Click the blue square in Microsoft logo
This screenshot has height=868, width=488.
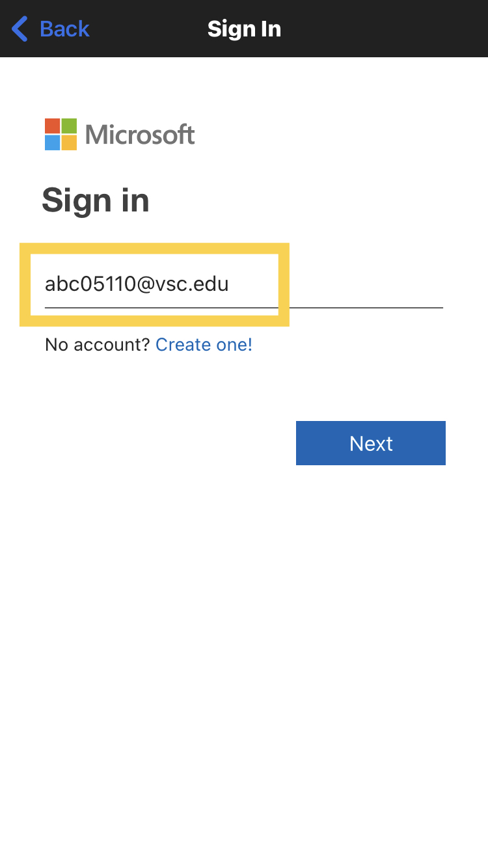coord(52,142)
